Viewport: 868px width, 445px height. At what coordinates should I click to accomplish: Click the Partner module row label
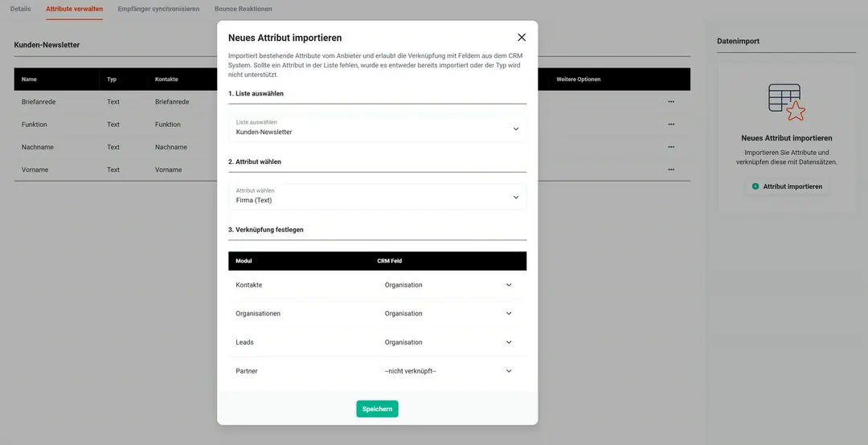tap(247, 371)
